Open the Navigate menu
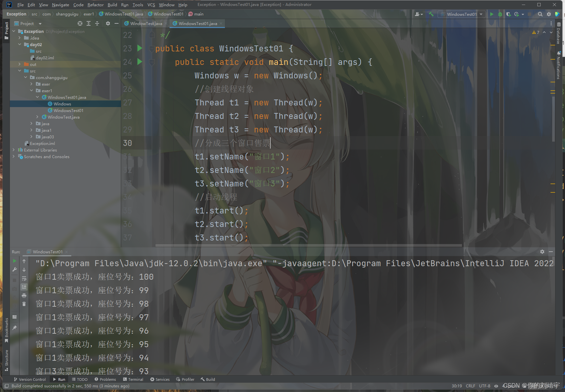Screen dimensions: 565x392 point(61,5)
